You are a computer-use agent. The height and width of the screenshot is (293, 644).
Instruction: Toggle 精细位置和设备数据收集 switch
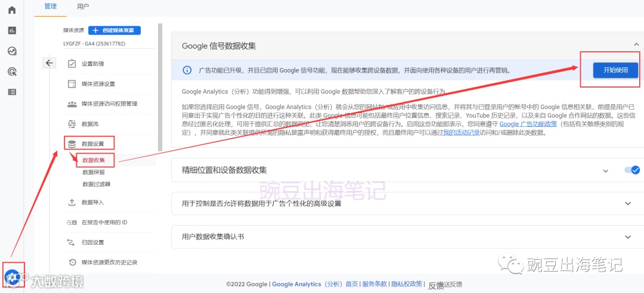click(x=631, y=170)
